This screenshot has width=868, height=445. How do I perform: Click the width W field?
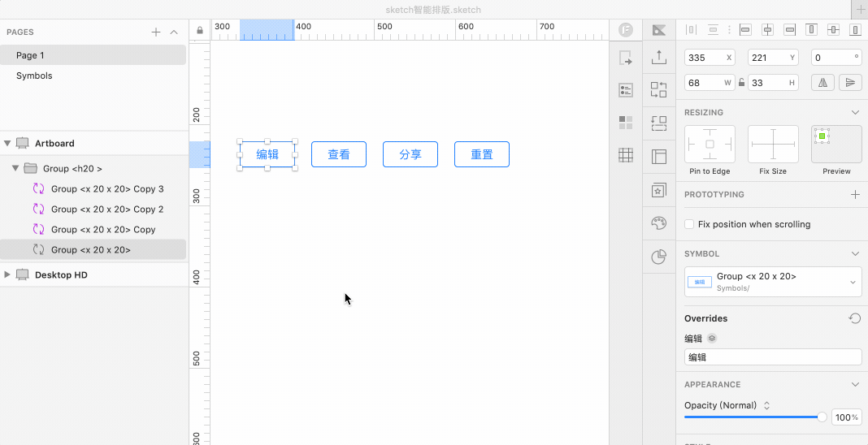710,82
